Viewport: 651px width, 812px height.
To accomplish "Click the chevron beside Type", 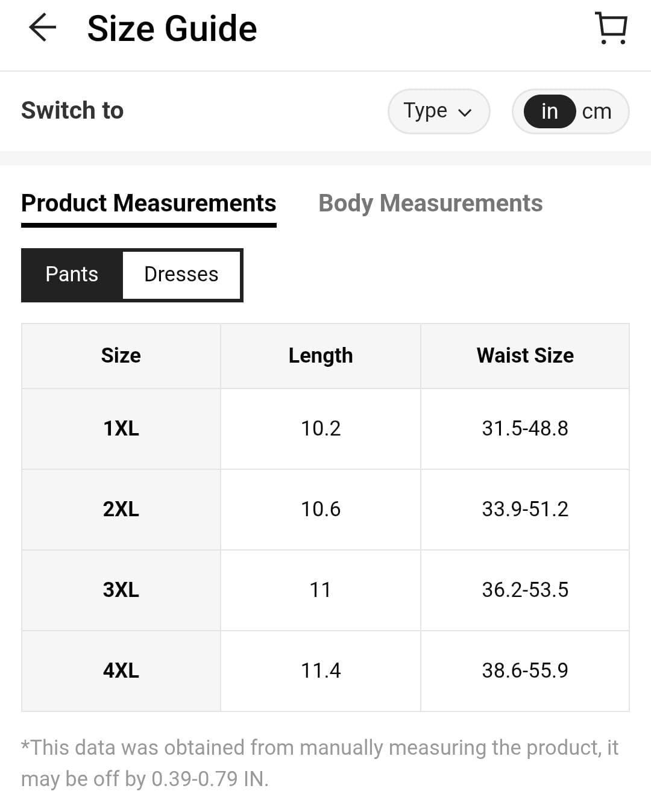I will coord(465,113).
